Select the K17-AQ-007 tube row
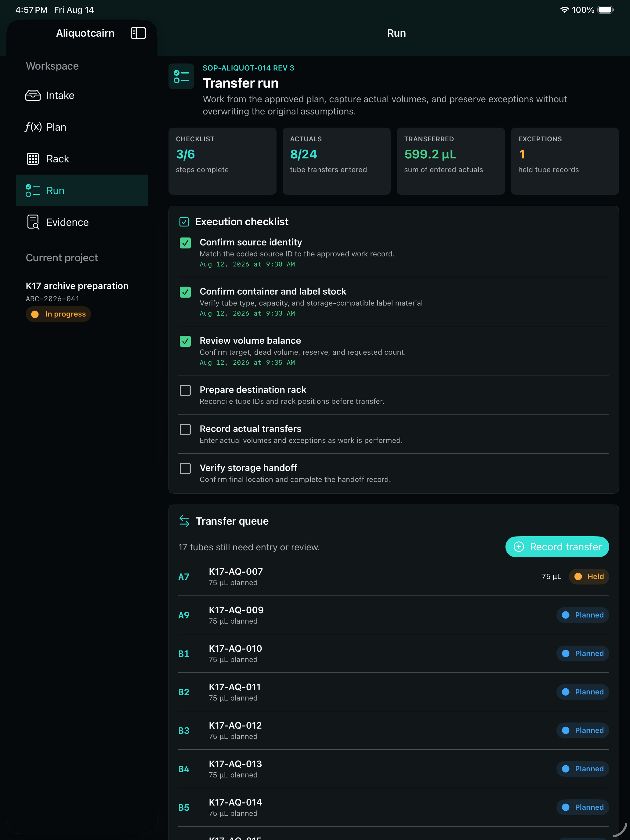The height and width of the screenshot is (840, 630). pyautogui.click(x=394, y=577)
